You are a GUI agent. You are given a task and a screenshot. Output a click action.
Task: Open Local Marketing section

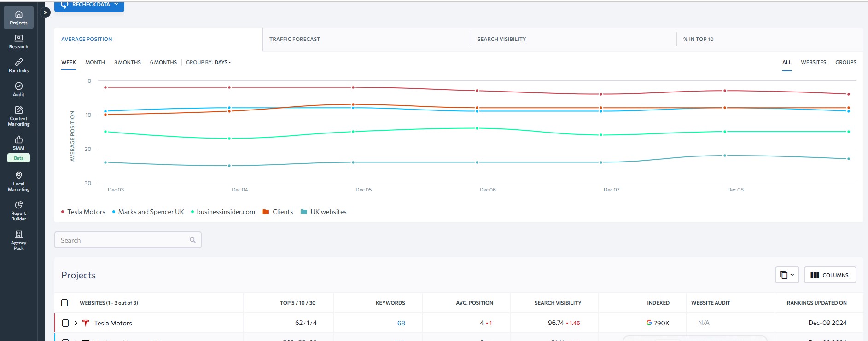(18, 181)
